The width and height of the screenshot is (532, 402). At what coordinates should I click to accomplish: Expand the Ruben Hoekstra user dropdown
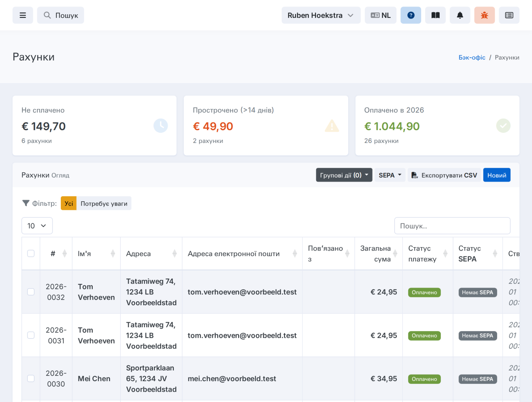point(321,15)
